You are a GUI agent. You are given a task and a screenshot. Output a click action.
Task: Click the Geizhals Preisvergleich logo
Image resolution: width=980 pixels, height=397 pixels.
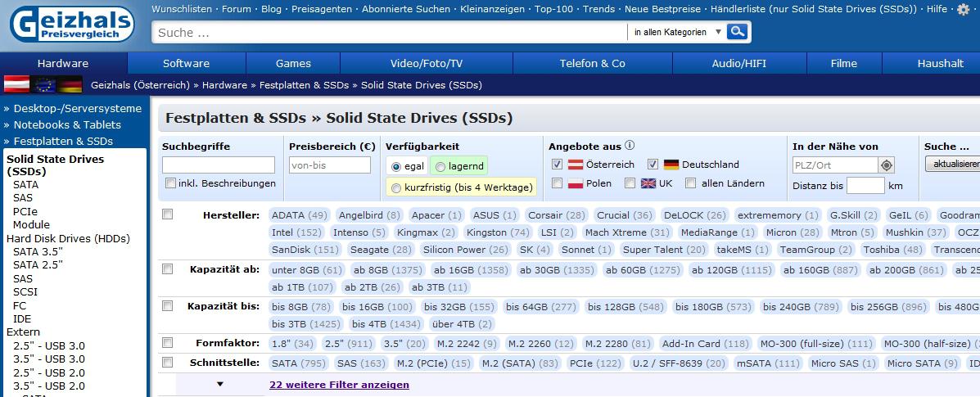click(x=72, y=25)
